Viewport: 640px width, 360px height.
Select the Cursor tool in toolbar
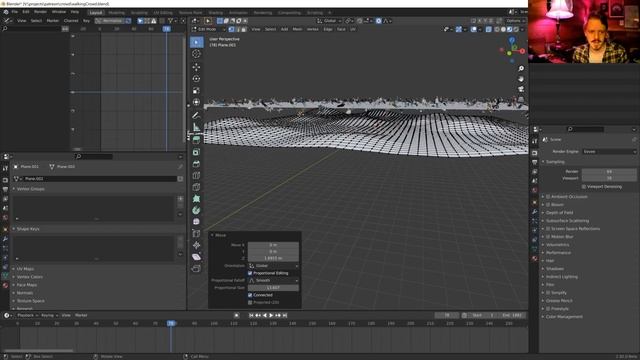click(196, 54)
